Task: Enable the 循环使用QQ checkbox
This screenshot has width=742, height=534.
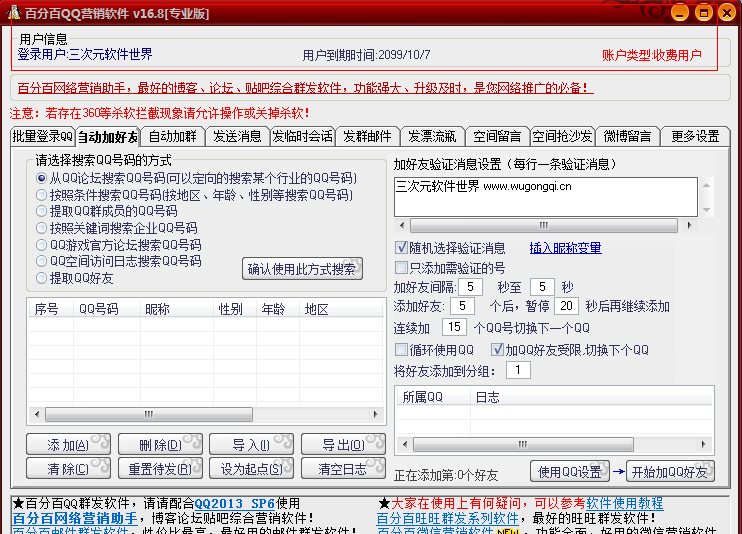Action: (402, 350)
